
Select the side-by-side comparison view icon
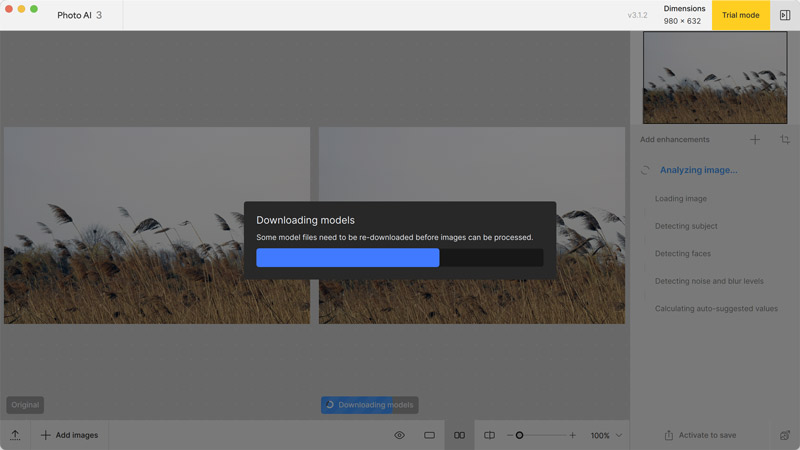(459, 435)
